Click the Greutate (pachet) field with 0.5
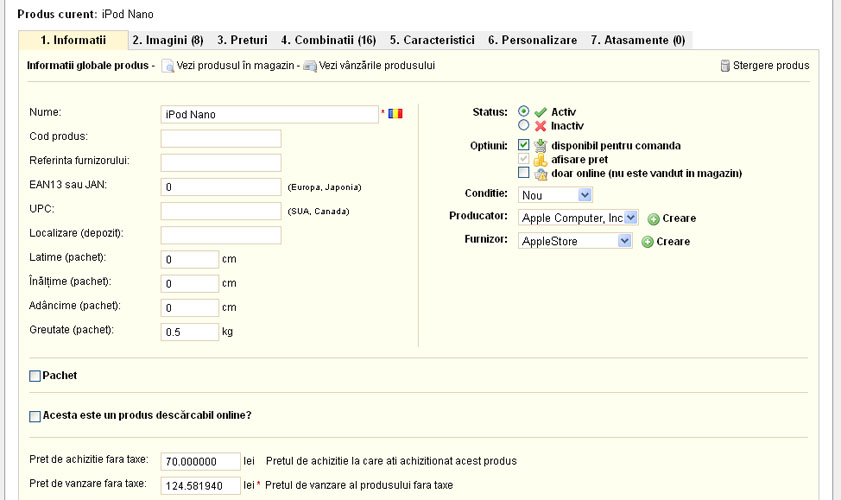This screenshot has width=841, height=500. pyautogui.click(x=190, y=332)
